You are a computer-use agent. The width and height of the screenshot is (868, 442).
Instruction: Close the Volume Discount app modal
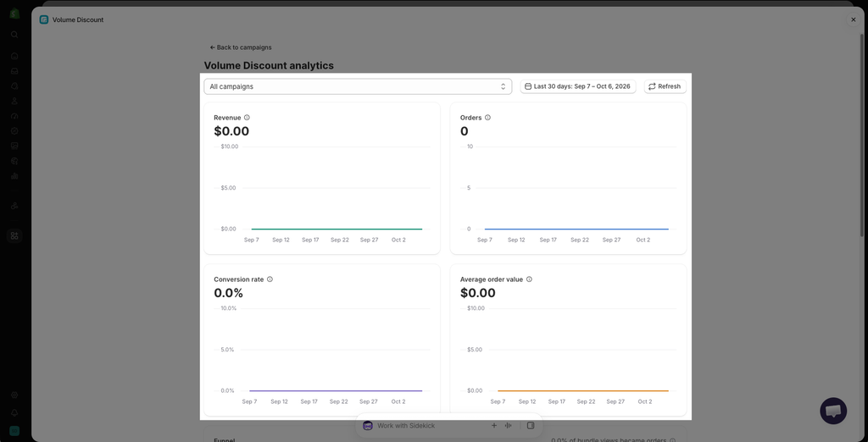click(x=853, y=19)
